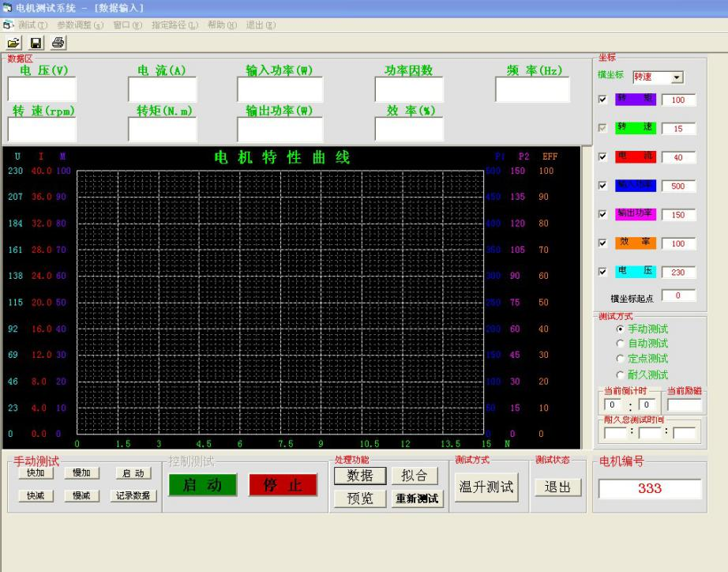
Task: Click the print toolbar icon
Action: click(58, 42)
